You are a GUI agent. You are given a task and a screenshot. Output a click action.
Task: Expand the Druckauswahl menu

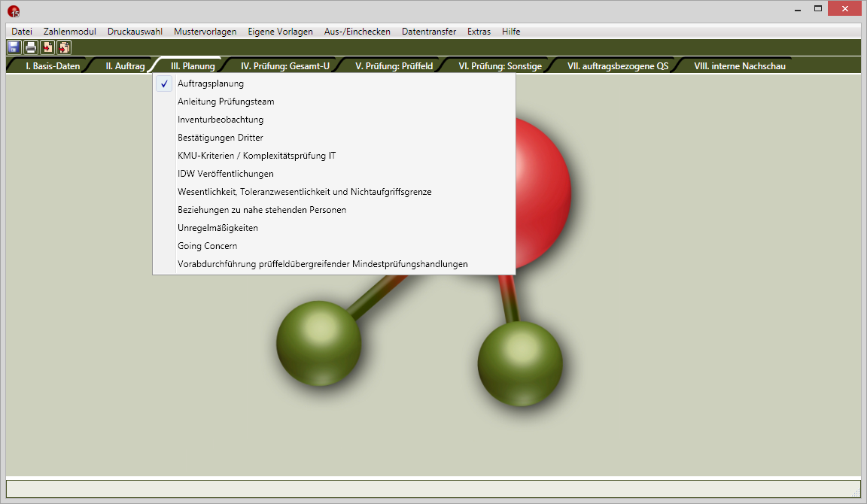coord(135,32)
